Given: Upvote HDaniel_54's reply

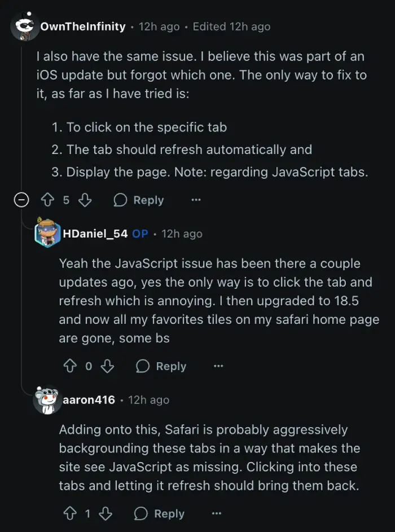Looking at the screenshot, I should coord(70,366).
